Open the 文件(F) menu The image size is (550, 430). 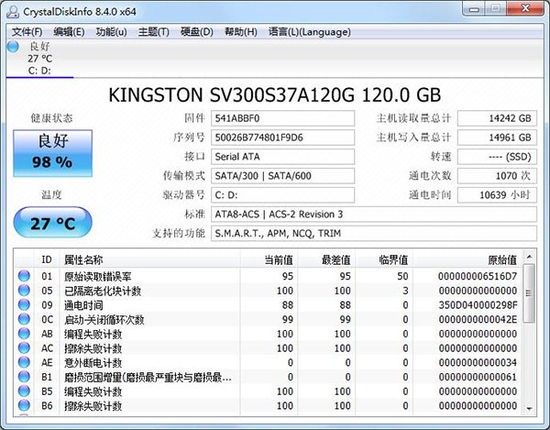(x=27, y=32)
